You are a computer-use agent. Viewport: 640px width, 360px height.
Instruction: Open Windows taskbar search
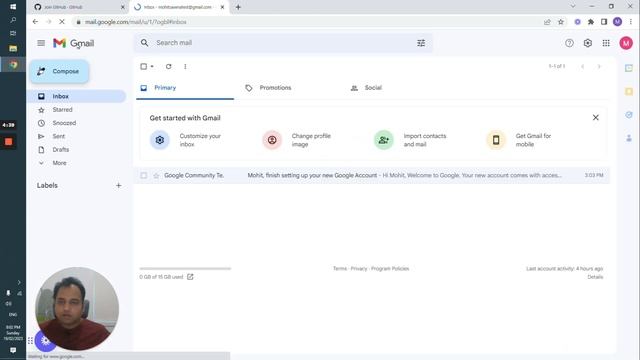point(13,20)
